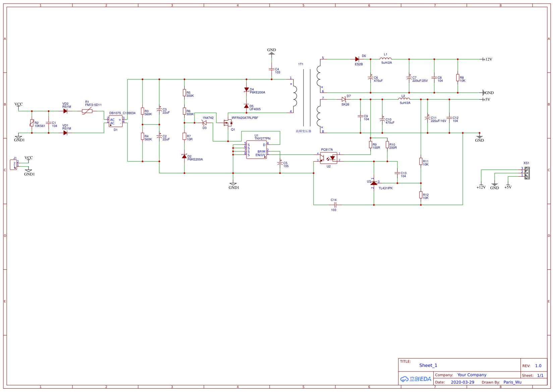The width and height of the screenshot is (554, 392).
Task: Select the D5 UF4005 diode symbol
Action: coord(246,106)
